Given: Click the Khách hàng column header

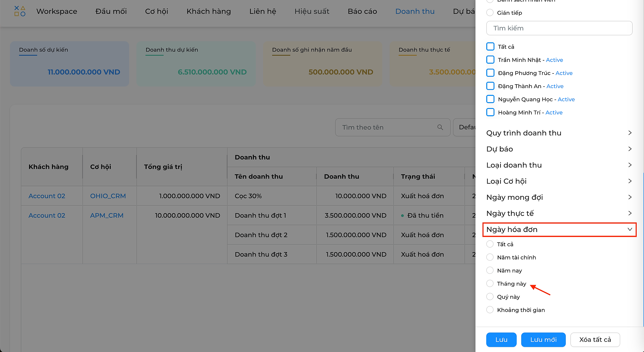Looking at the screenshot, I should [x=52, y=167].
